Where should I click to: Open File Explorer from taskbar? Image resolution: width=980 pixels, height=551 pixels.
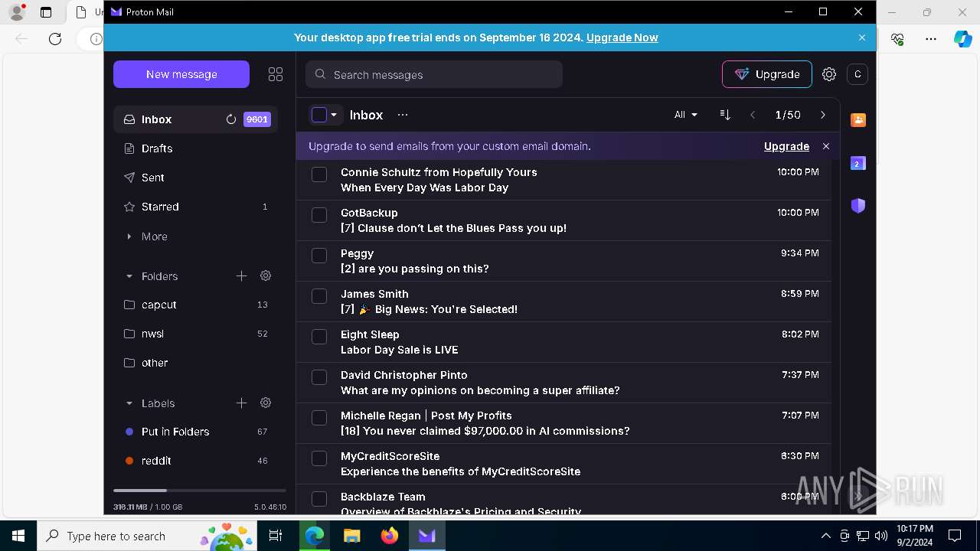point(352,536)
